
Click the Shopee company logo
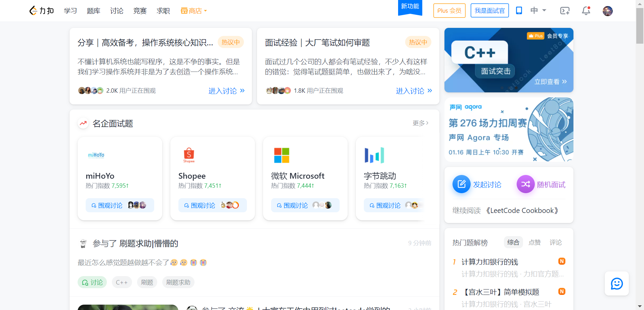point(189,155)
